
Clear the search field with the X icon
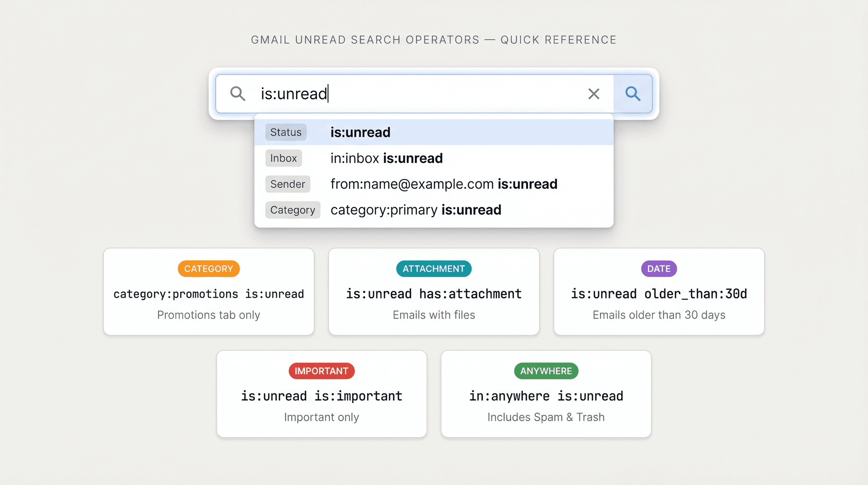pos(594,94)
